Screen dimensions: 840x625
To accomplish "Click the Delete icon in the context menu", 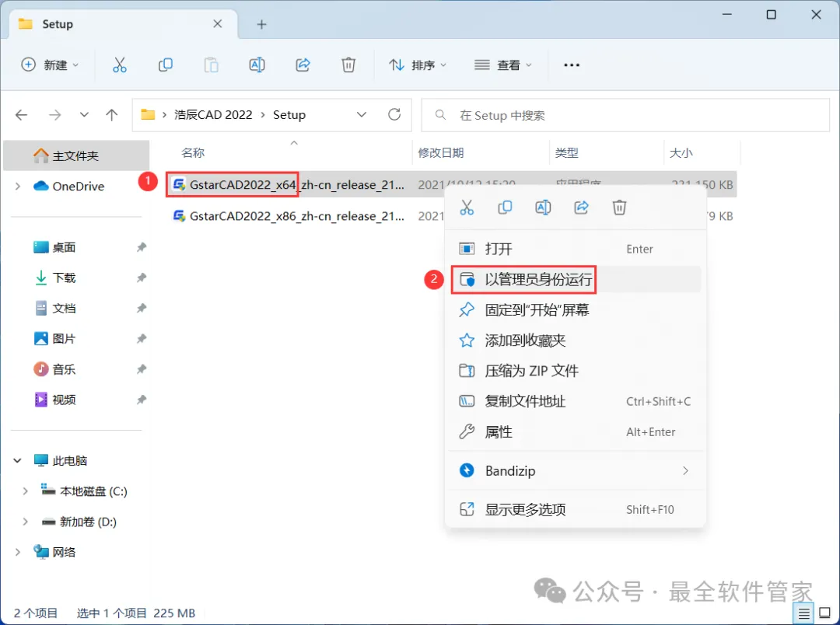I will 619,208.
